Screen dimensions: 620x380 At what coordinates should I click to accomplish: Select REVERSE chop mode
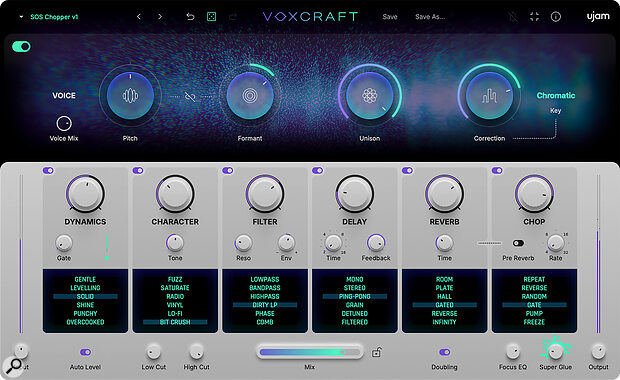click(534, 288)
